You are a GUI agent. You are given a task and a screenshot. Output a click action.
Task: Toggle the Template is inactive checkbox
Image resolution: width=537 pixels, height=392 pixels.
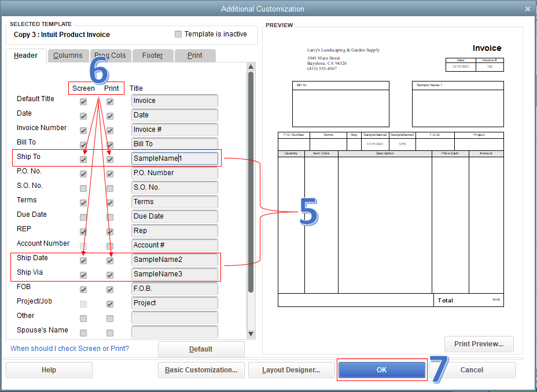pyautogui.click(x=178, y=34)
